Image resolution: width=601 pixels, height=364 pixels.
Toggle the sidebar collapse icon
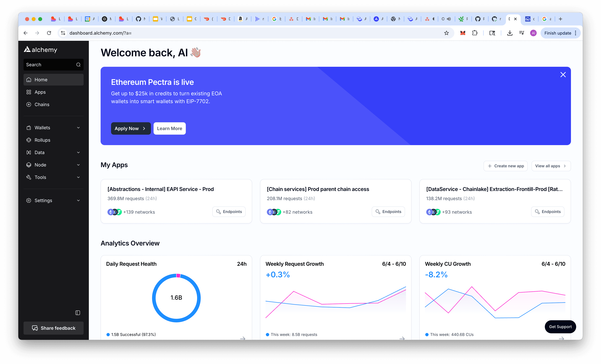click(78, 313)
